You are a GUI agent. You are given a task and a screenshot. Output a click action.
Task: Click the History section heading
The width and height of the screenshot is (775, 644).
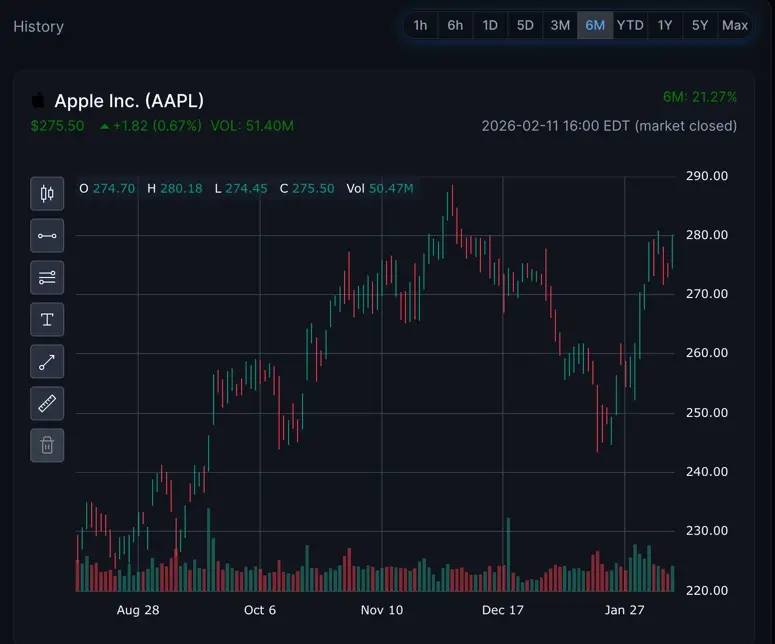coord(39,27)
